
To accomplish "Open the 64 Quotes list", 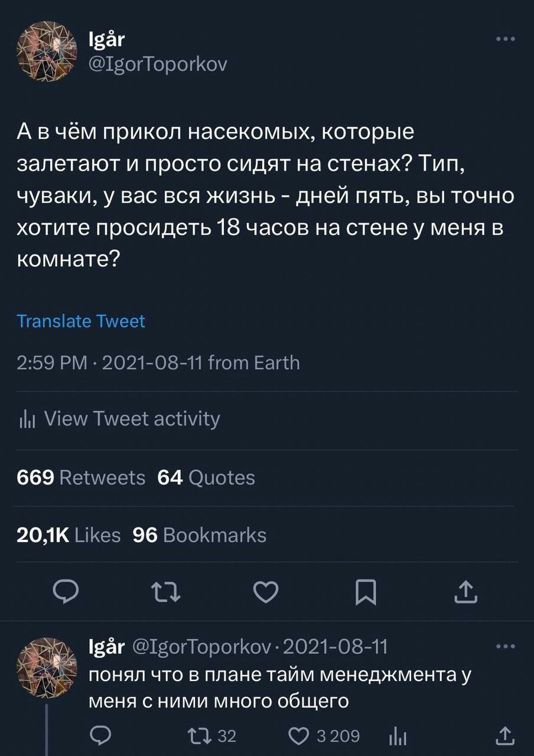I will [206, 477].
